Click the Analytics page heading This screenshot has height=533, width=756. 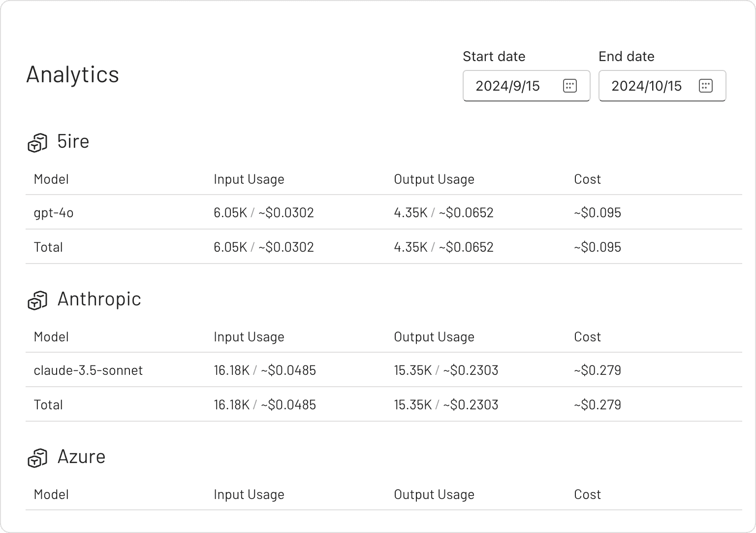[72, 74]
